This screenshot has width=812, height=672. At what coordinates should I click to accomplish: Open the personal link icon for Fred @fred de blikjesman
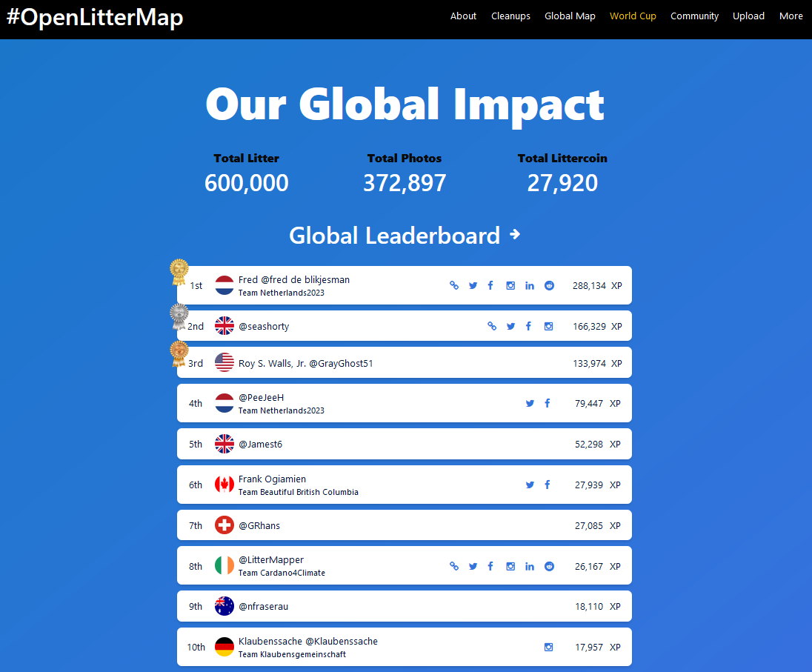pyautogui.click(x=454, y=285)
